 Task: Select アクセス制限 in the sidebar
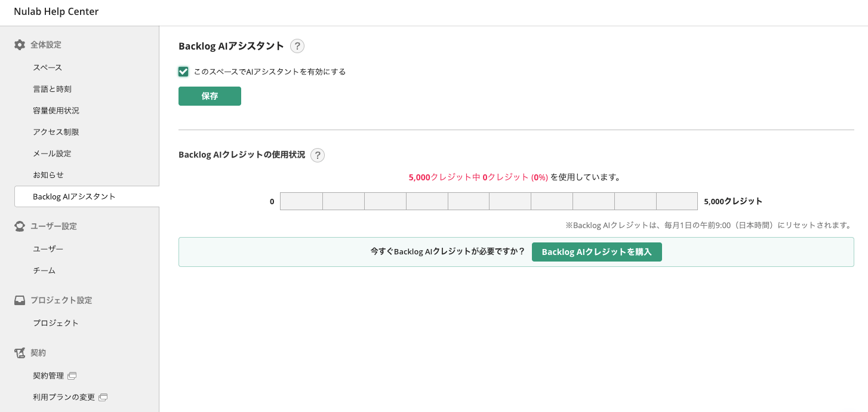56,132
